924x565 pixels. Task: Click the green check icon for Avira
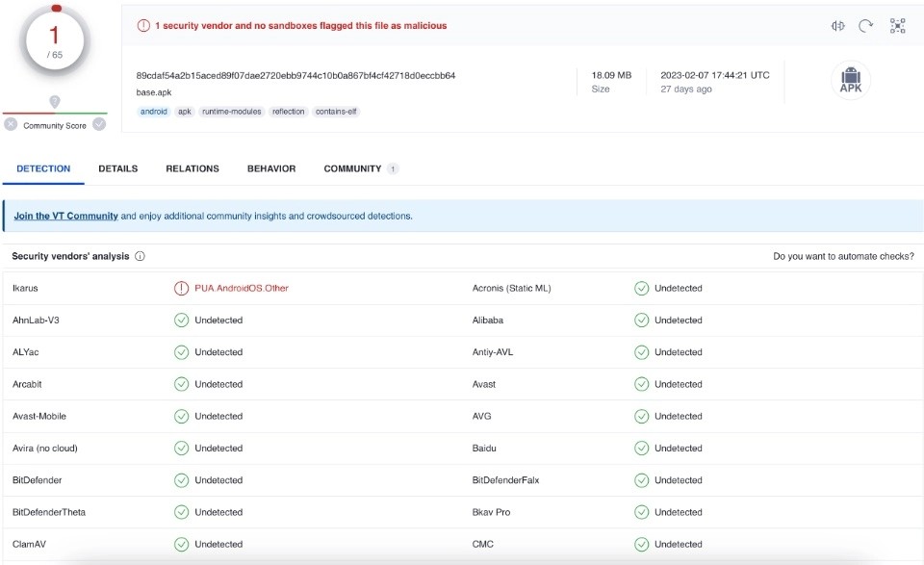click(181, 448)
